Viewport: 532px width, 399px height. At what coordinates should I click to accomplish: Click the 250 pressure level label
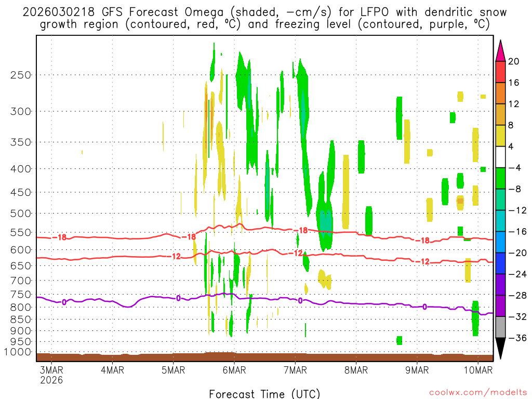(21, 75)
